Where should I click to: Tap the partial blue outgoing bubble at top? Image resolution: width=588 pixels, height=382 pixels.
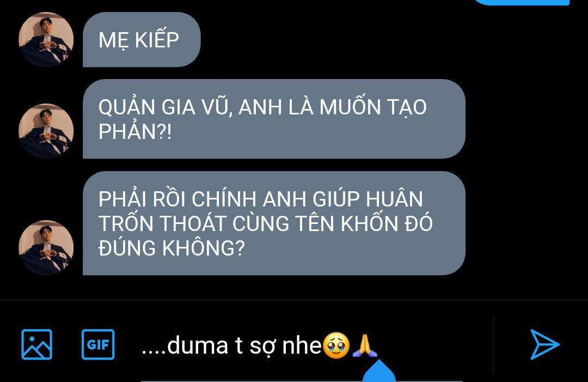pos(522,2)
